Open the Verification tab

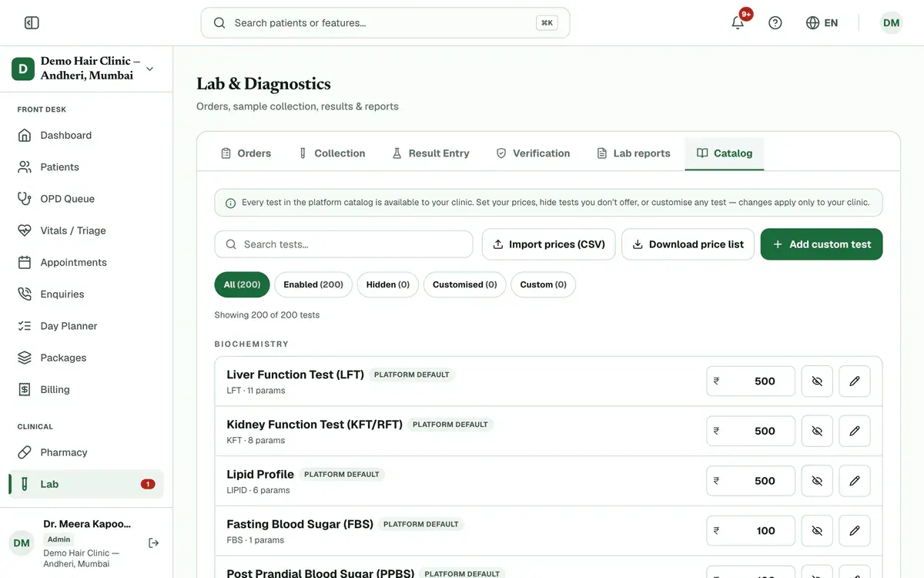coord(533,153)
